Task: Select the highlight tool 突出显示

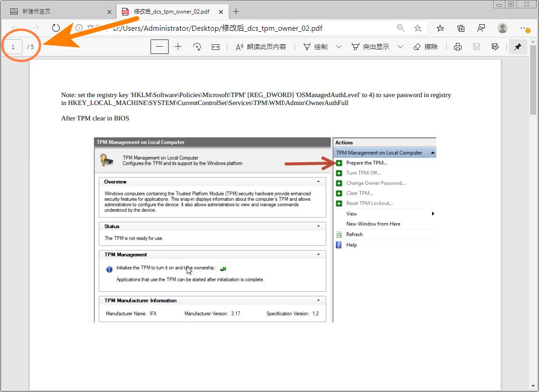Action: [x=370, y=47]
